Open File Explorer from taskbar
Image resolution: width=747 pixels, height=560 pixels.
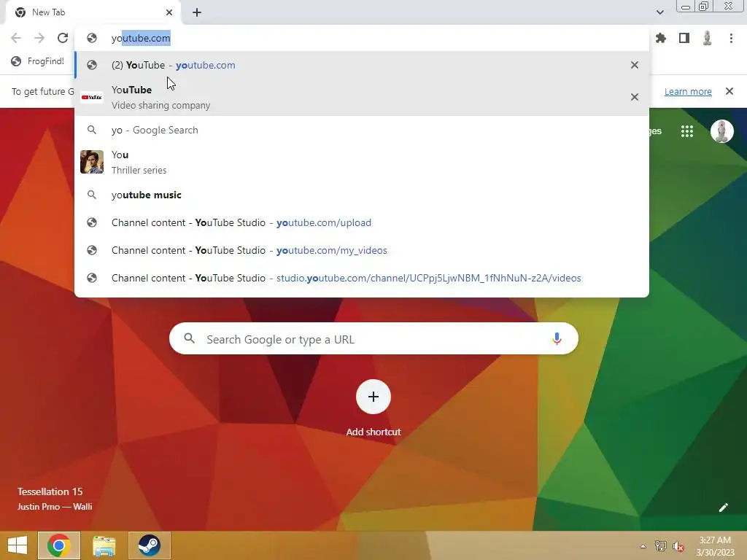click(104, 545)
